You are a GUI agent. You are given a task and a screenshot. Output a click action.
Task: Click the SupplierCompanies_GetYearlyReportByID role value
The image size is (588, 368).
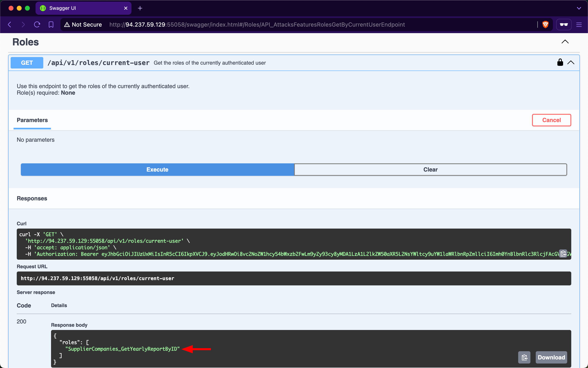(x=122, y=349)
